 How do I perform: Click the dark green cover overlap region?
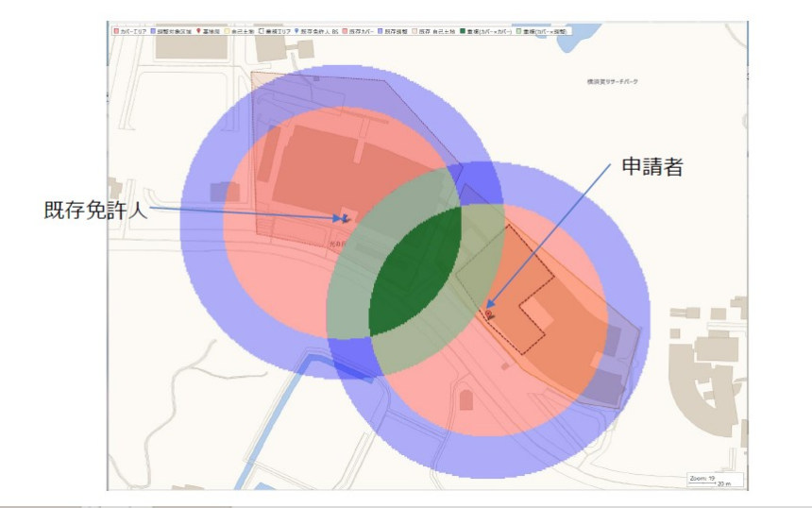[x=415, y=272]
